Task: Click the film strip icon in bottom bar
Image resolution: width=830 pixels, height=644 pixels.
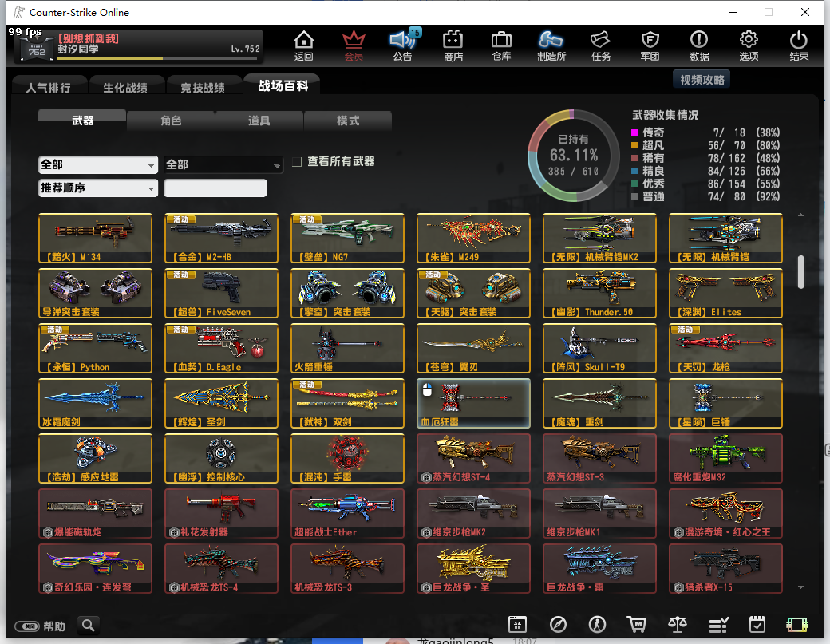Action: (797, 625)
